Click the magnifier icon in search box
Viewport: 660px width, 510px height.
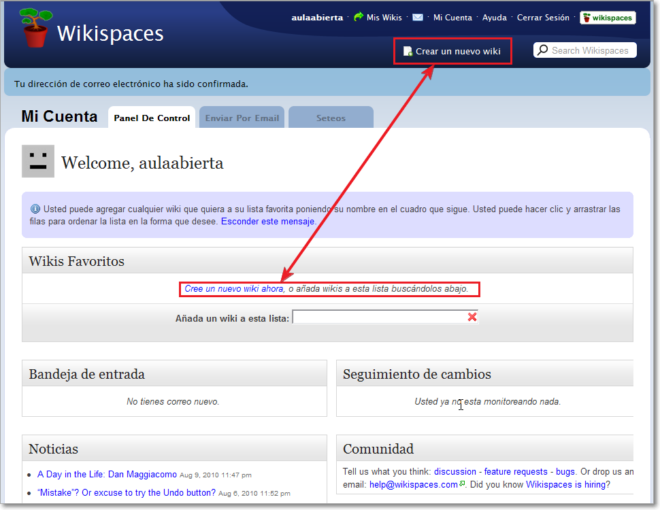(x=543, y=50)
